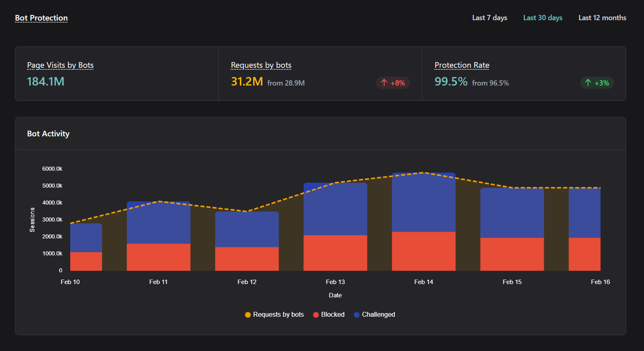
Task: Click the red Blocked legend dot
Action: [x=316, y=315]
